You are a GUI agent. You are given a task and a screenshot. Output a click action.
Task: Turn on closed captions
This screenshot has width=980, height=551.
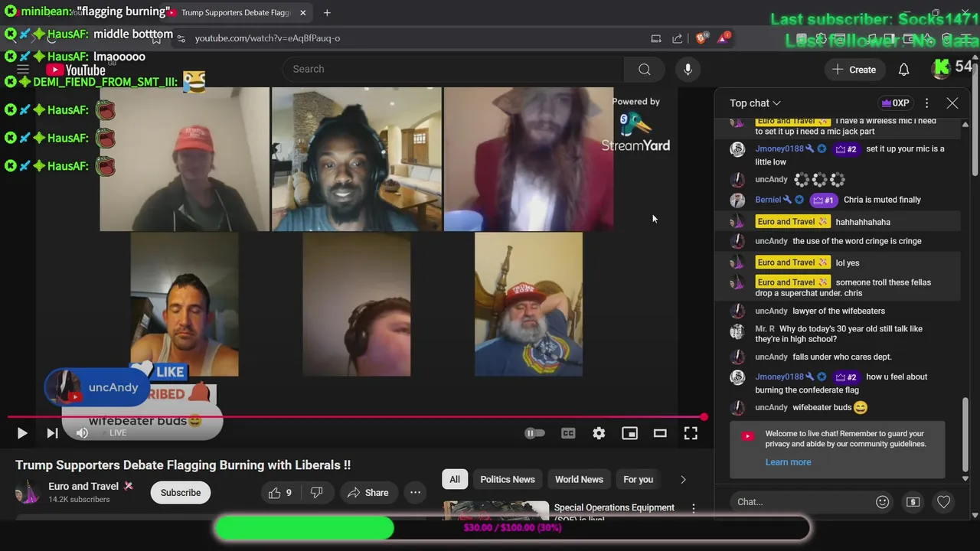coord(568,433)
